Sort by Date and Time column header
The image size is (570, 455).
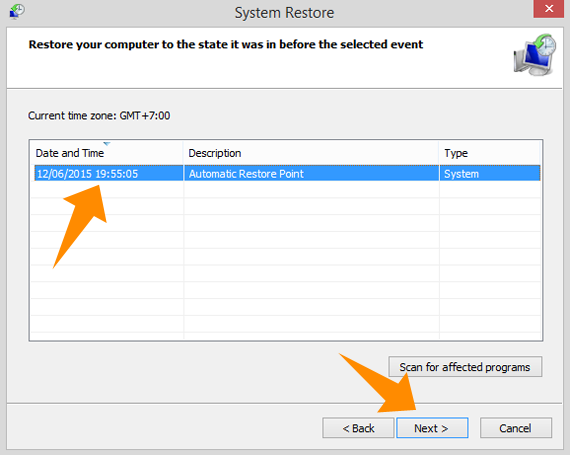click(x=106, y=153)
